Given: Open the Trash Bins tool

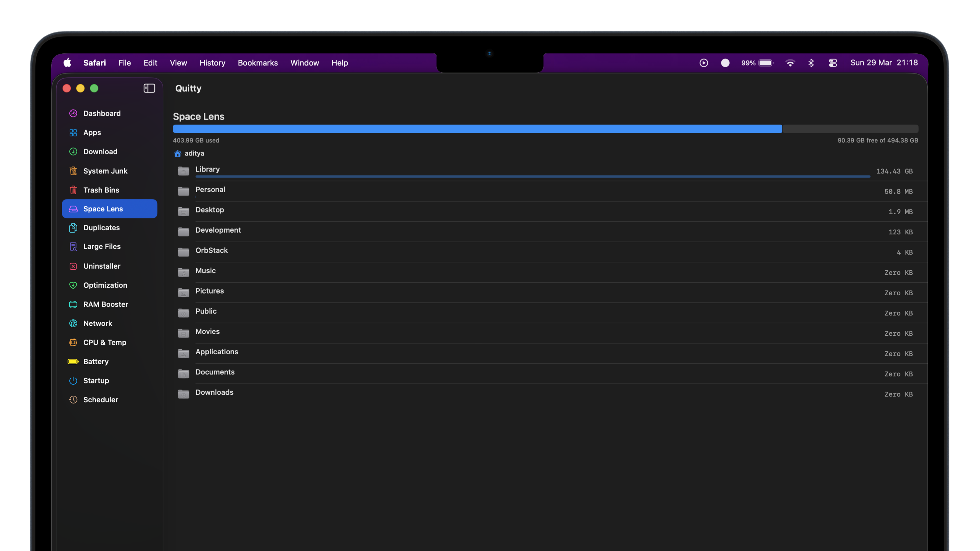Looking at the screenshot, I should [x=101, y=190].
